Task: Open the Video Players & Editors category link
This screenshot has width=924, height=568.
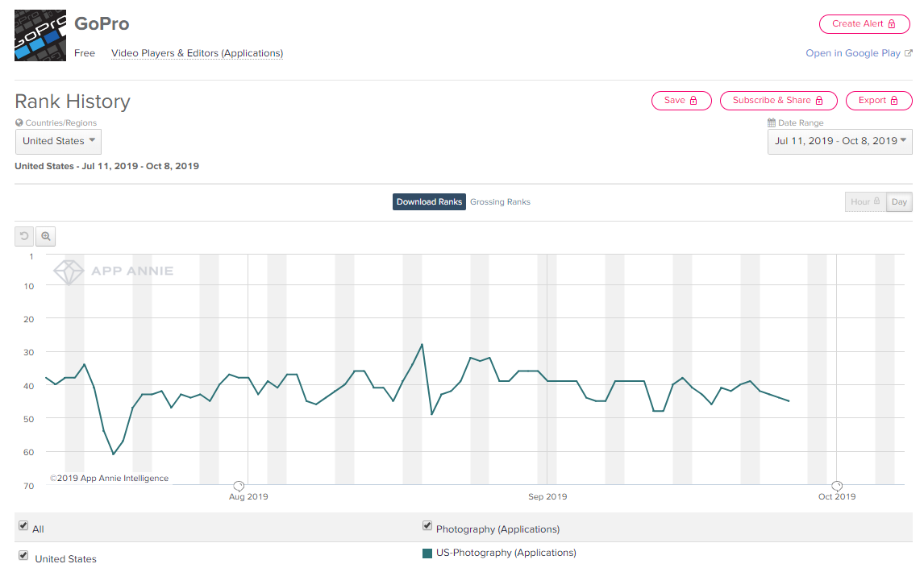Action: tap(197, 53)
